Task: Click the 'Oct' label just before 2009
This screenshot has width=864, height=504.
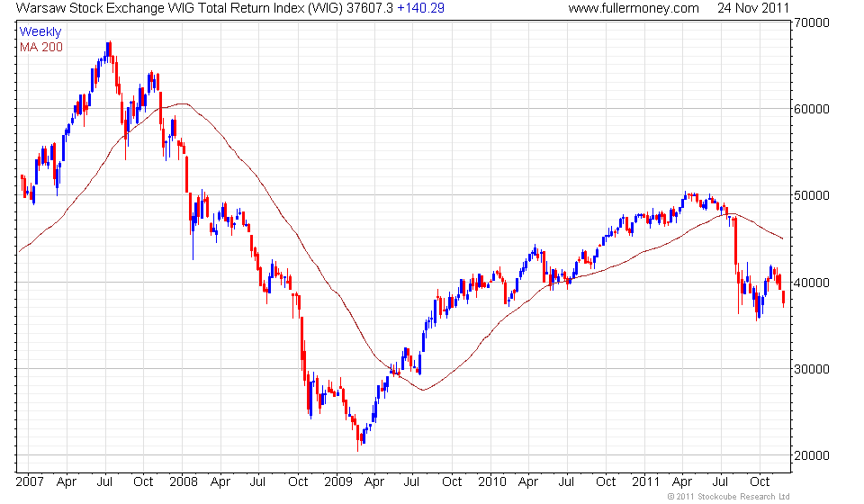Action: click(298, 482)
